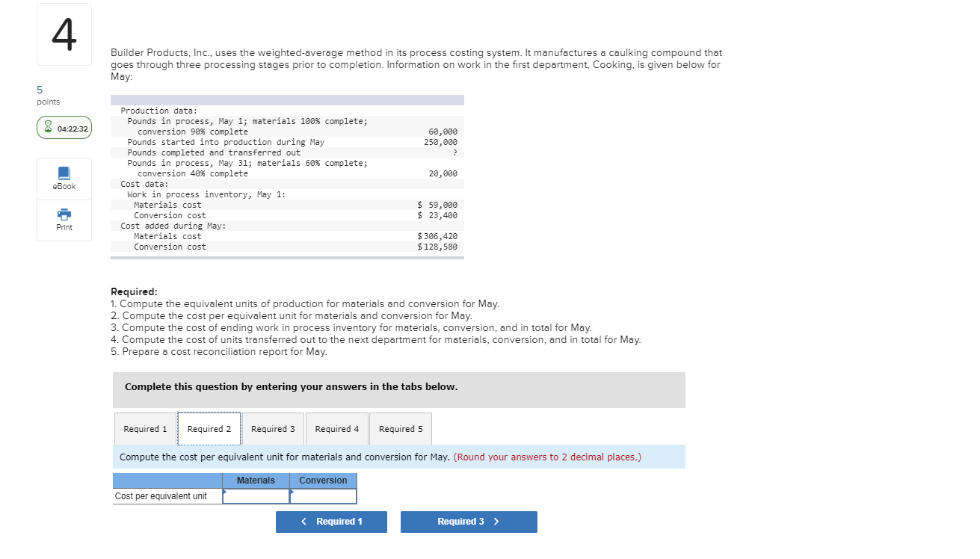Click the 'Pounds started into production during May' row

287,142
